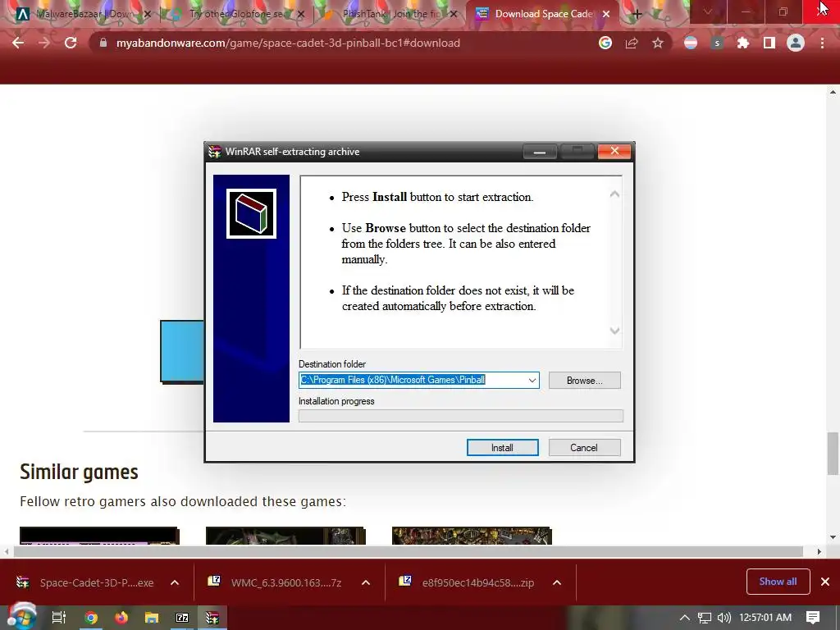Open Chrome from the taskbar

tap(91, 618)
